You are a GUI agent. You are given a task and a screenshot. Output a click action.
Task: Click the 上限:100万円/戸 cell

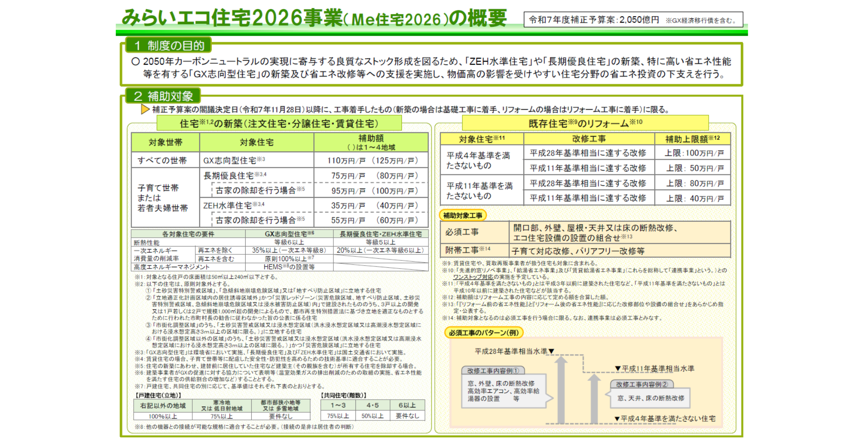(694, 153)
